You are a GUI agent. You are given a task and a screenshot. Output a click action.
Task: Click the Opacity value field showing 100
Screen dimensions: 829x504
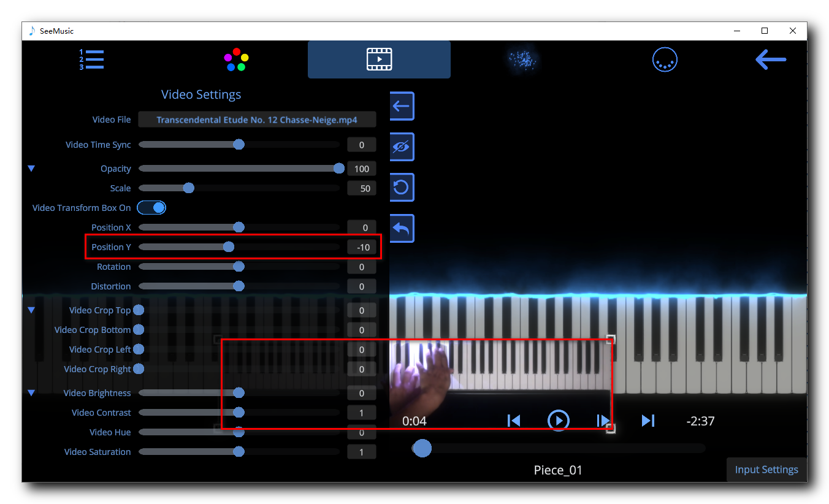point(362,169)
